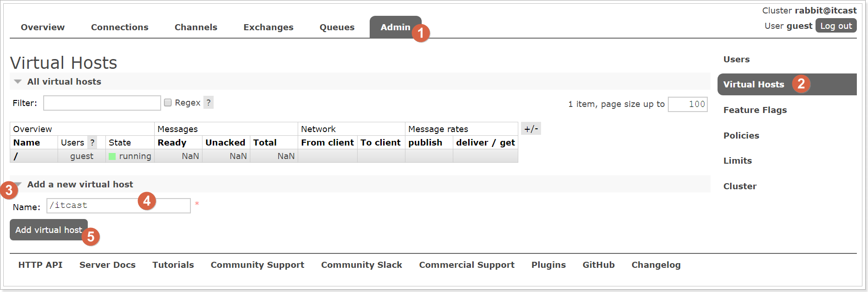Open the Admin tab
Viewport: 868px width, 292px height.
(x=395, y=27)
